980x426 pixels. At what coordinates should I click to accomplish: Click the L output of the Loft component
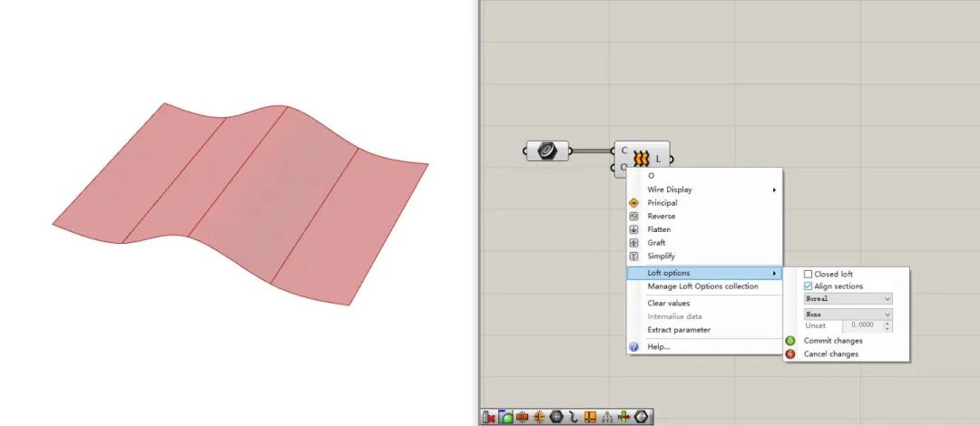(658, 160)
